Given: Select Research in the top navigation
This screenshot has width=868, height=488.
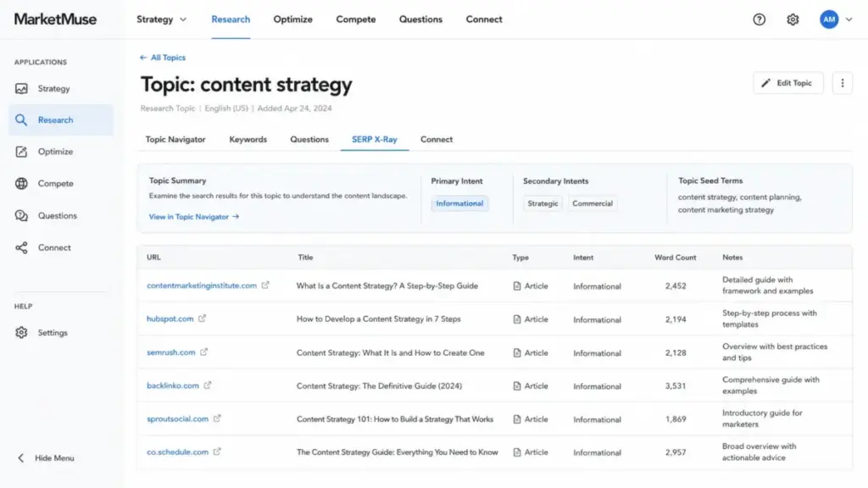Looking at the screenshot, I should pos(231,19).
